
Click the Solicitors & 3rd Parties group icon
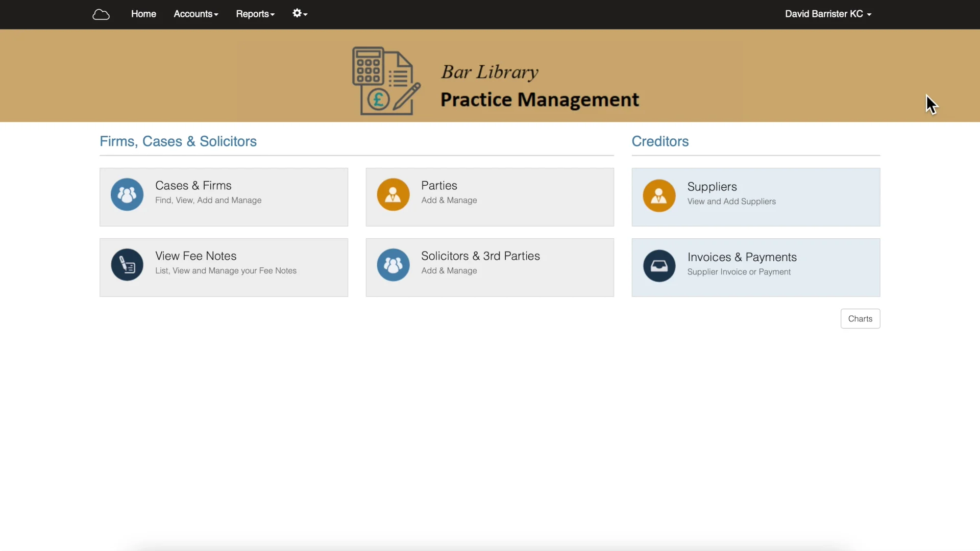point(393,265)
